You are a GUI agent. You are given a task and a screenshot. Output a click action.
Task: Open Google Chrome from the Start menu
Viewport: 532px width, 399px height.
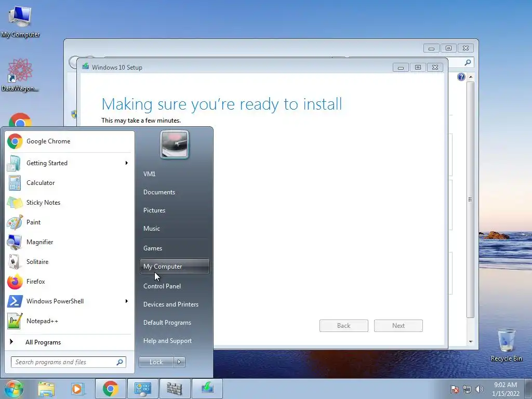coord(70,141)
